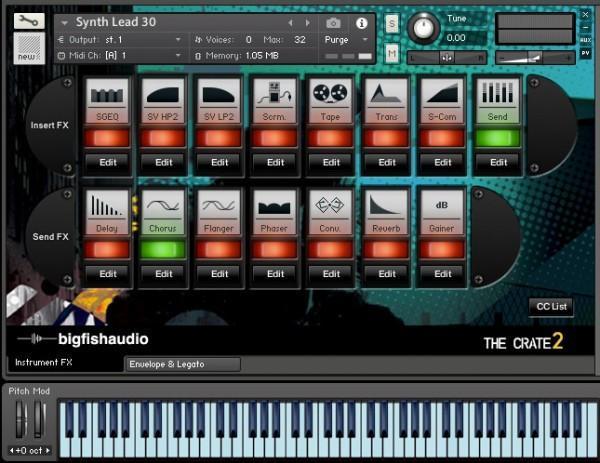This screenshot has width=600, height=463.
Task: Turn off the Chorus green power light
Action: pyautogui.click(x=163, y=248)
